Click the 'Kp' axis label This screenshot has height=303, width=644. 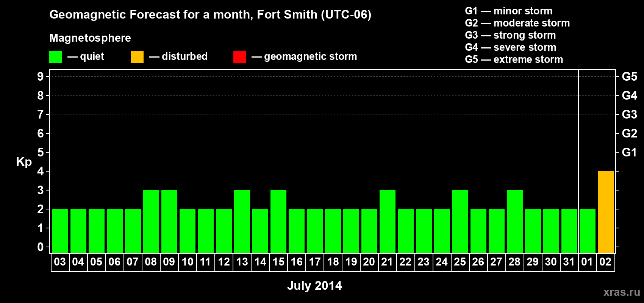[24, 162]
